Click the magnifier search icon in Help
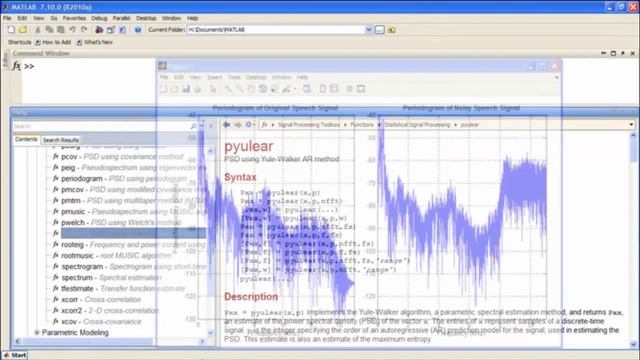This screenshot has height=360, width=640. click(x=193, y=126)
